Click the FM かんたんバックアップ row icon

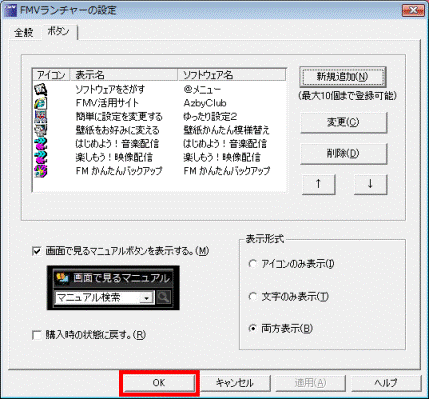point(41,171)
